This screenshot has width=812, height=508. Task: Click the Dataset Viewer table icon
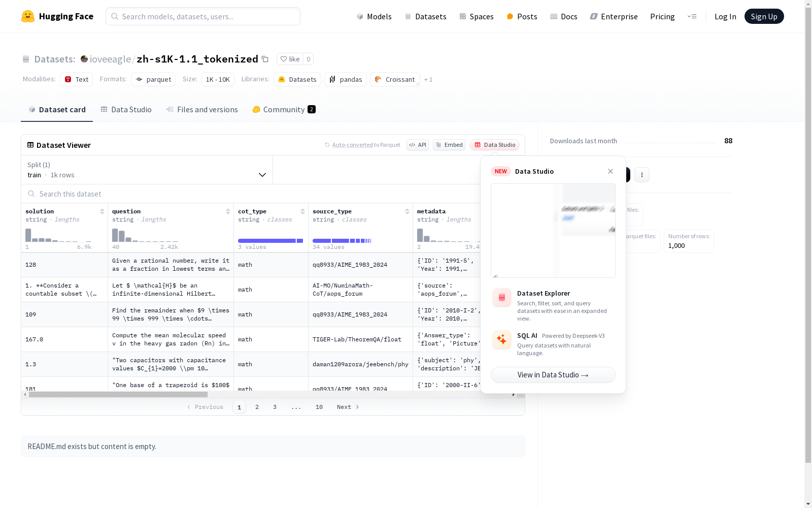click(x=30, y=145)
